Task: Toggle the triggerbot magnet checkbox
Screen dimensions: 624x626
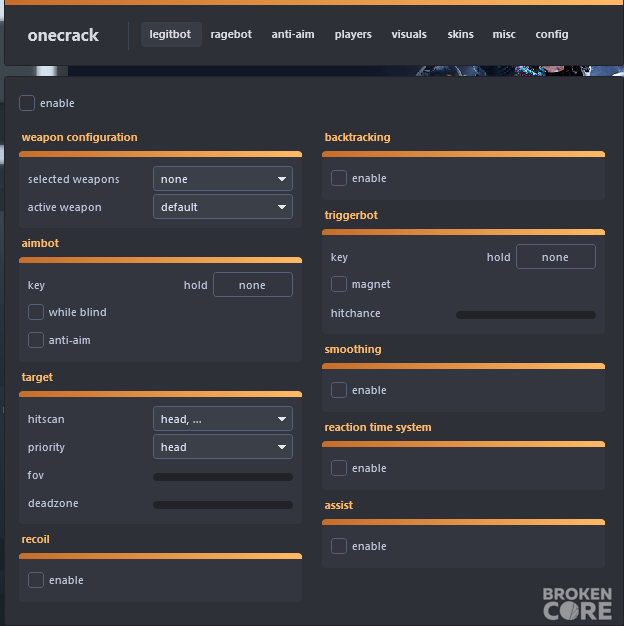Action: (339, 284)
